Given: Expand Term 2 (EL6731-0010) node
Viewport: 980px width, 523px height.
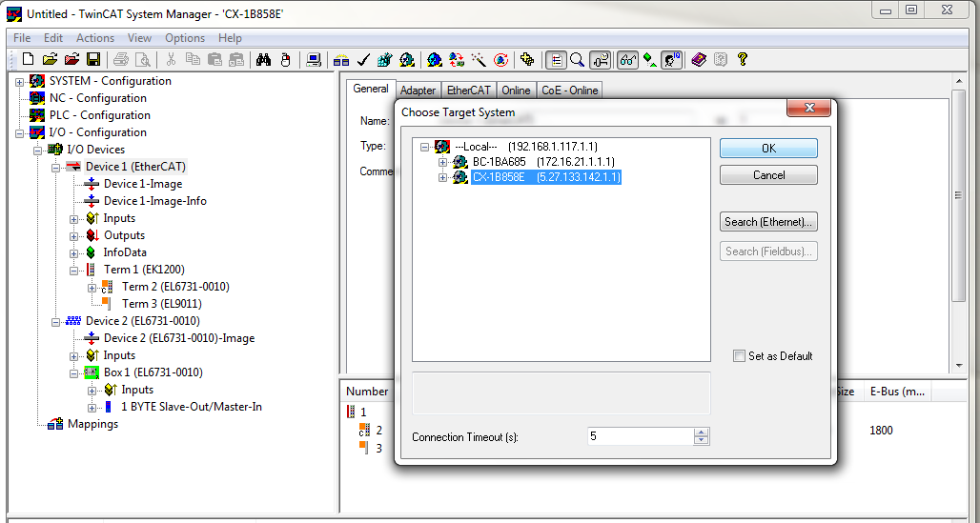Looking at the screenshot, I should click(x=92, y=287).
